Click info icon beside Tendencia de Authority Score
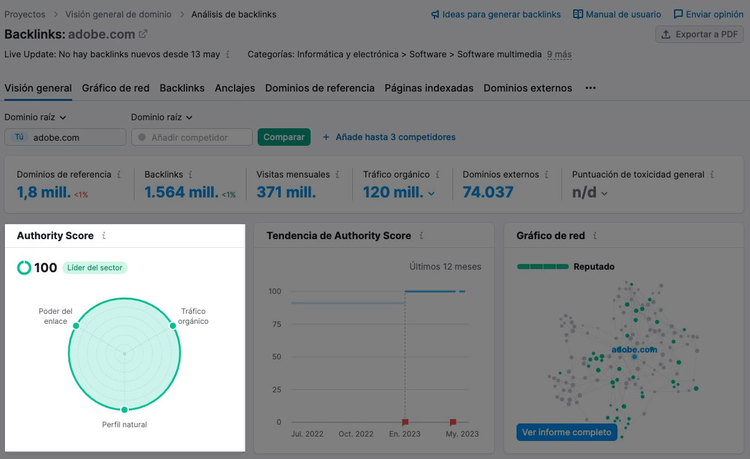This screenshot has width=750, height=459. (x=421, y=236)
